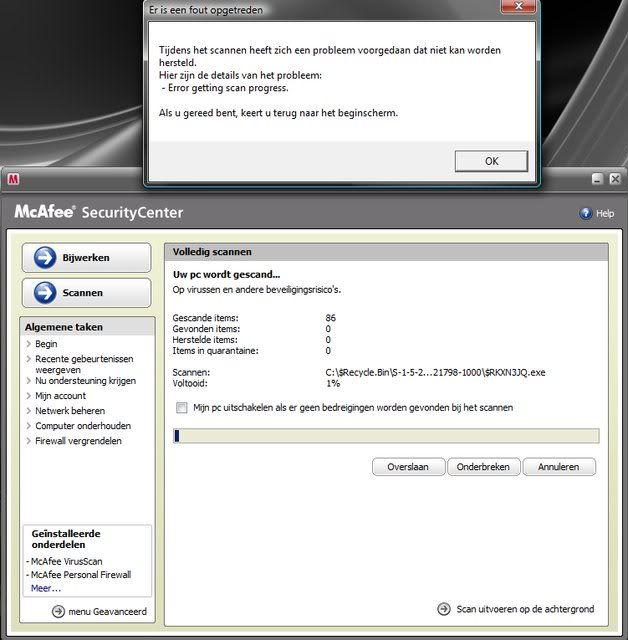
Task: Pause scanning with Onderbreken
Action: (x=484, y=467)
